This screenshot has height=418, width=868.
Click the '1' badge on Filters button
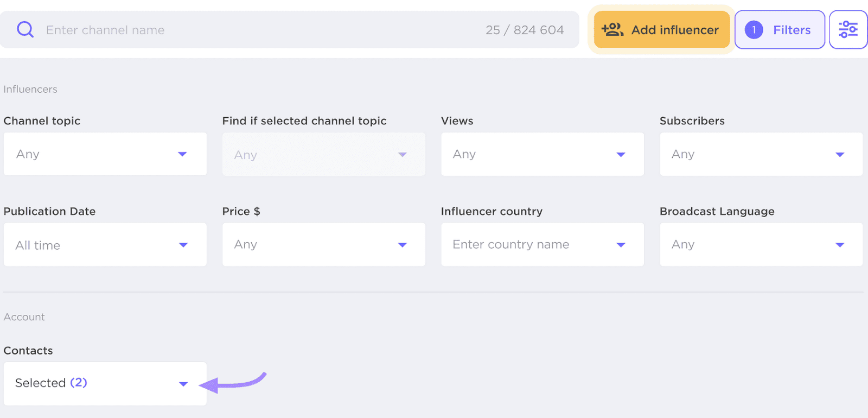tap(753, 30)
